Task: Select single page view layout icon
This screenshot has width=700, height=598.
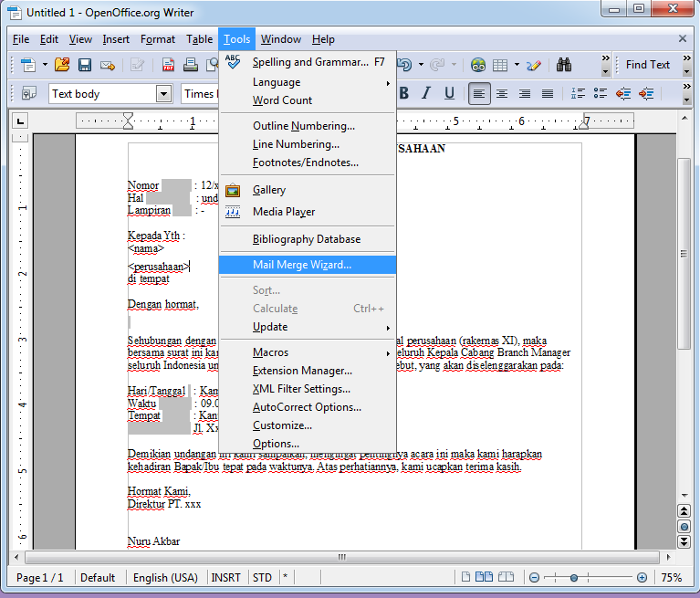Action: [465, 577]
